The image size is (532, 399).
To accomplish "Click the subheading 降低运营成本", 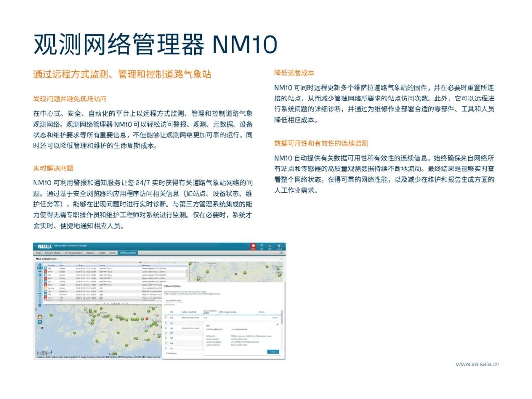I will click(295, 73).
